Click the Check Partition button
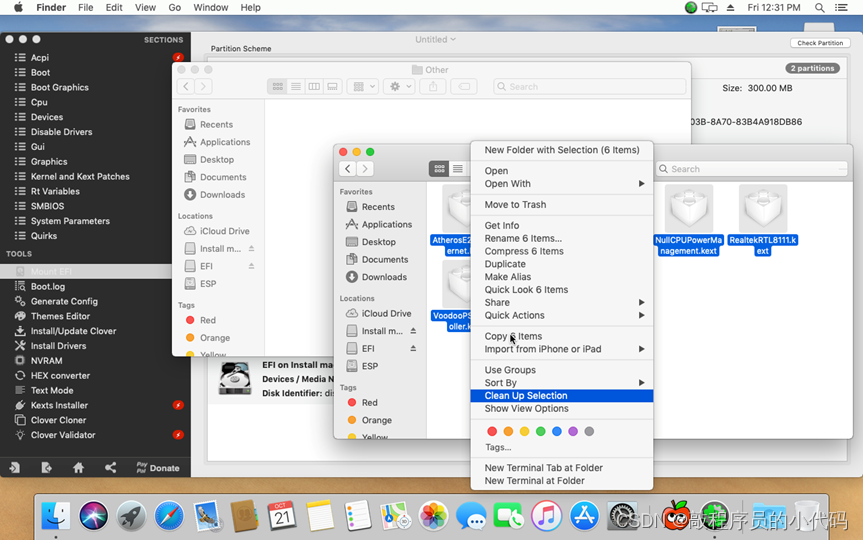The width and height of the screenshot is (863, 540). click(820, 43)
